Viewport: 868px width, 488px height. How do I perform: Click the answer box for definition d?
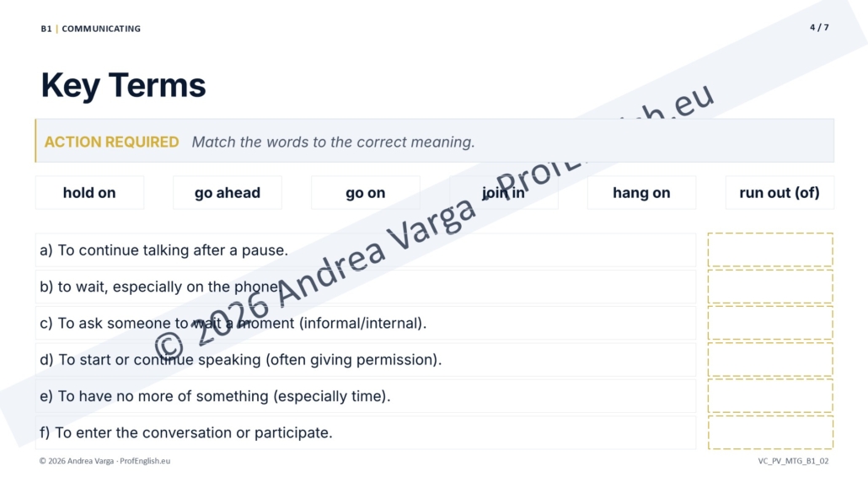pyautogui.click(x=770, y=360)
